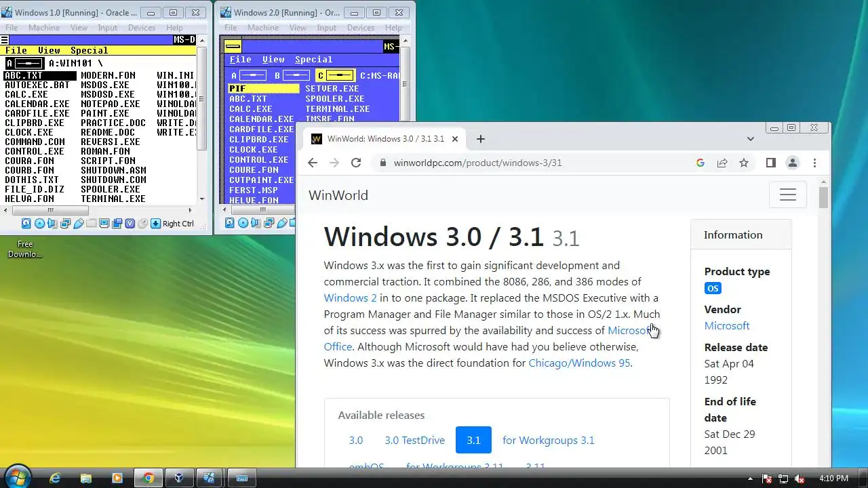Open system menu box of Windows 1.0 MS-DOS Executive
868x488 pixels.
[x=5, y=40]
